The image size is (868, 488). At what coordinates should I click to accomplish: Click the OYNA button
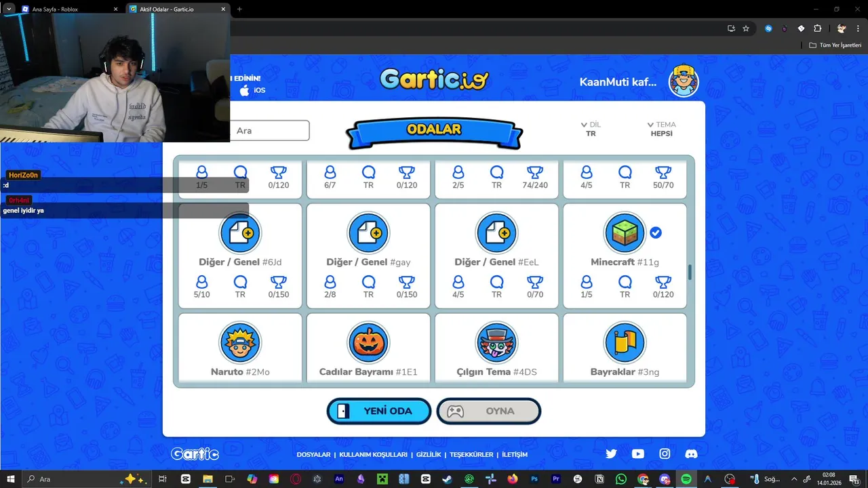[488, 411]
